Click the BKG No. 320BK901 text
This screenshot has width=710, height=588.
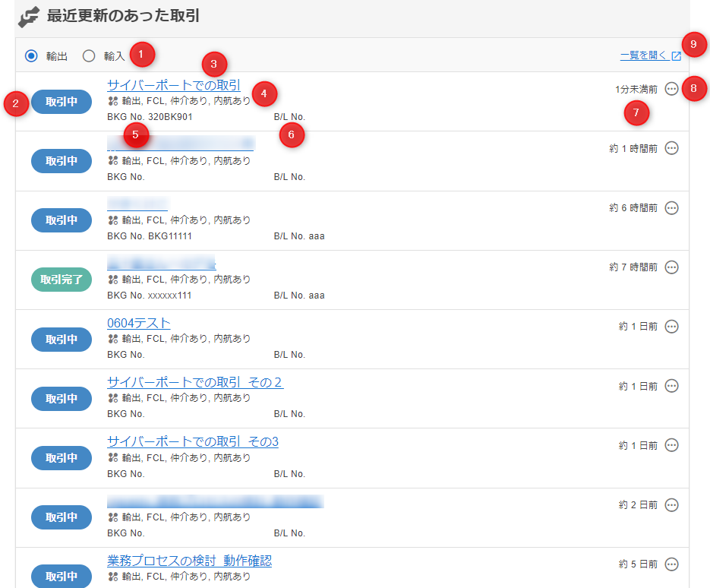(150, 117)
